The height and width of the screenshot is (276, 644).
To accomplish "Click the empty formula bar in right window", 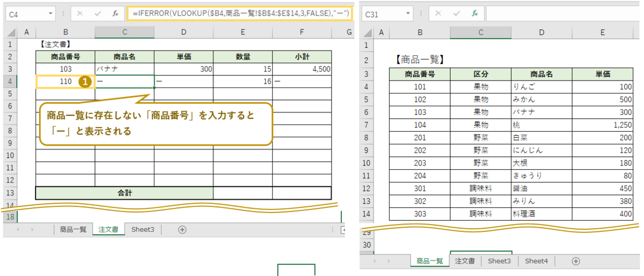I will [563, 14].
